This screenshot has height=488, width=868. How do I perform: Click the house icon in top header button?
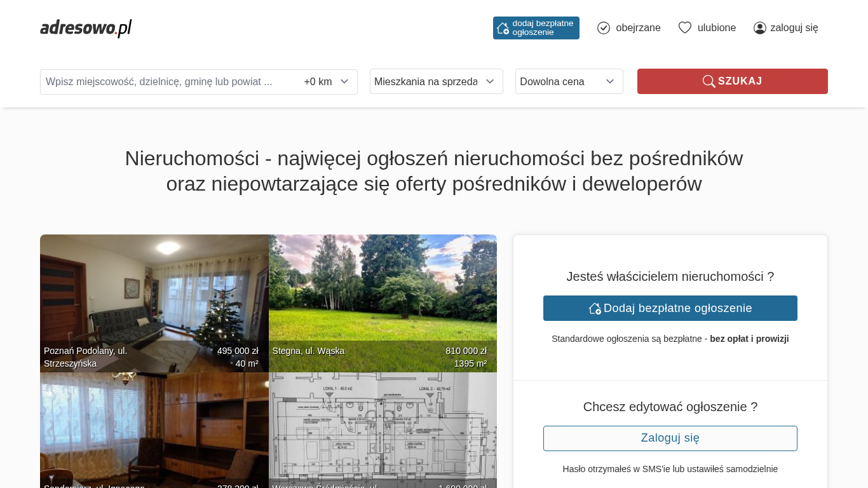pos(503,28)
